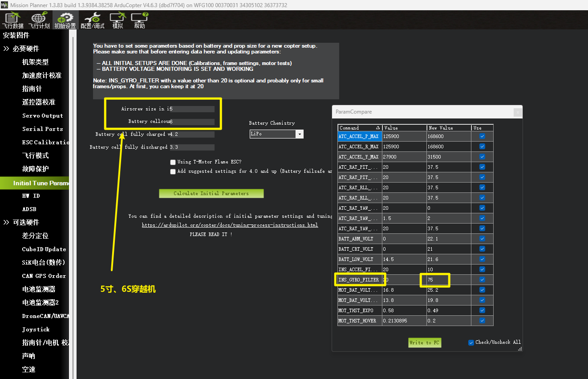Select ESC Calibration page
The image size is (588, 379).
(45, 142)
